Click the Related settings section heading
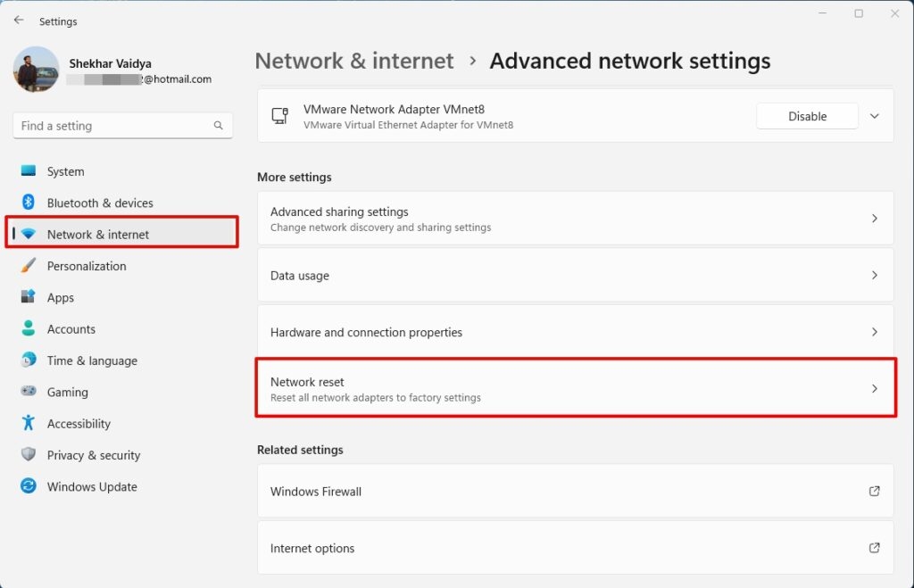The height and width of the screenshot is (588, 914). (x=300, y=450)
